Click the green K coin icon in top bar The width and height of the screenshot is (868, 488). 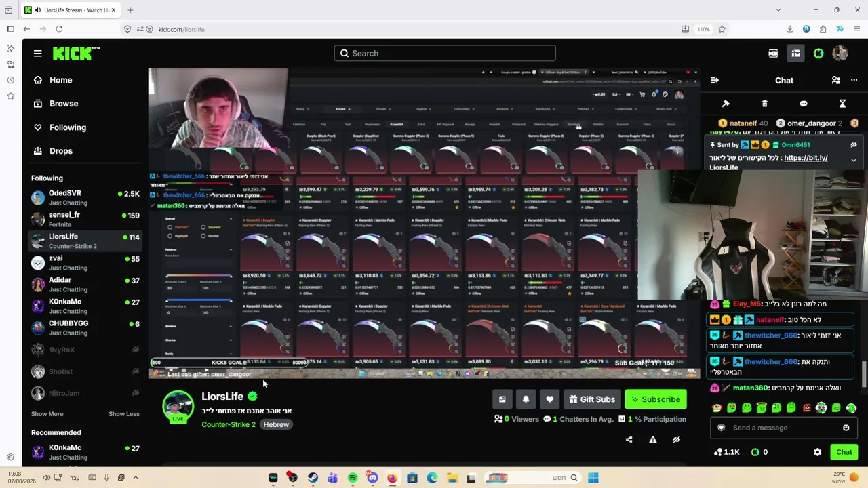click(818, 54)
